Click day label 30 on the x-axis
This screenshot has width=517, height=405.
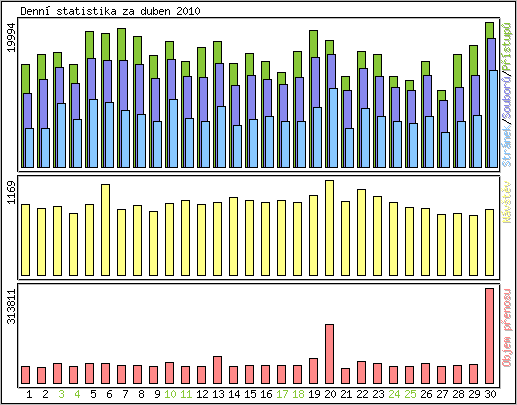pyautogui.click(x=490, y=394)
